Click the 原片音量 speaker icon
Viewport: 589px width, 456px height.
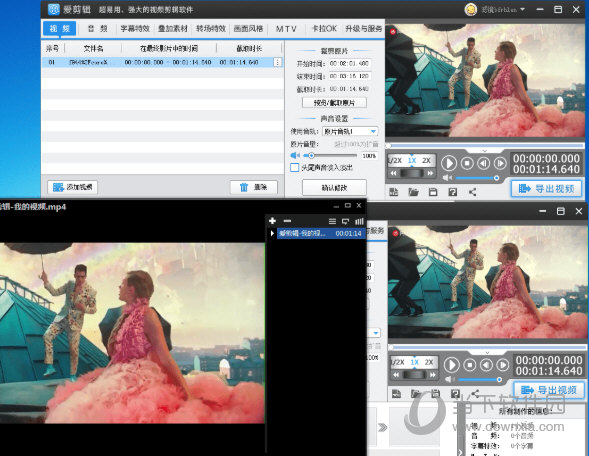click(295, 155)
